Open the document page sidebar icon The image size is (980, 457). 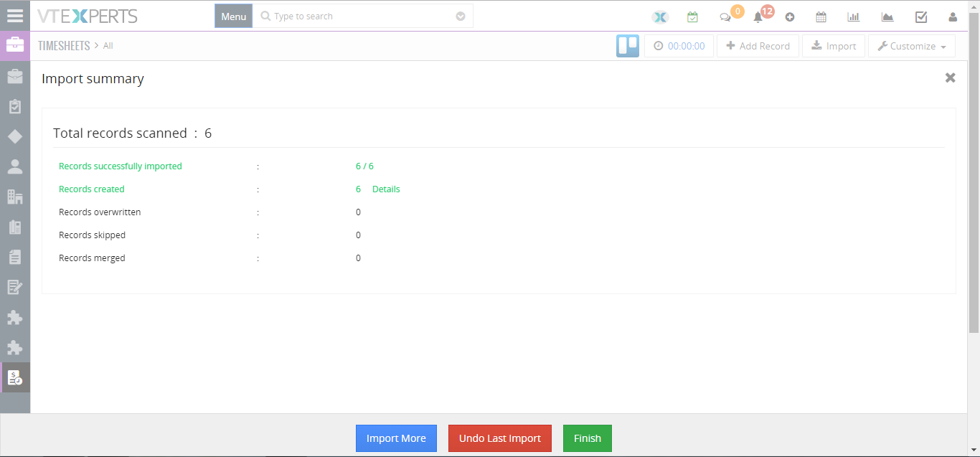[15, 257]
